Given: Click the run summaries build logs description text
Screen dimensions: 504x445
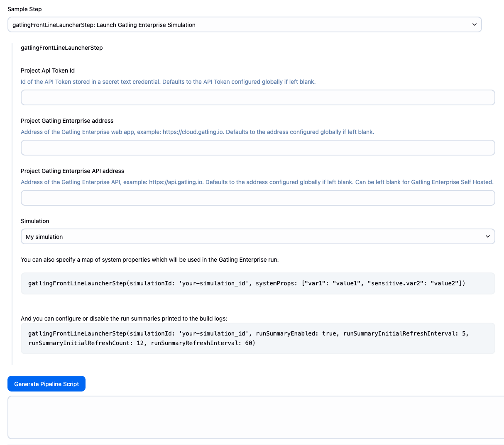Looking at the screenshot, I should tap(124, 319).
